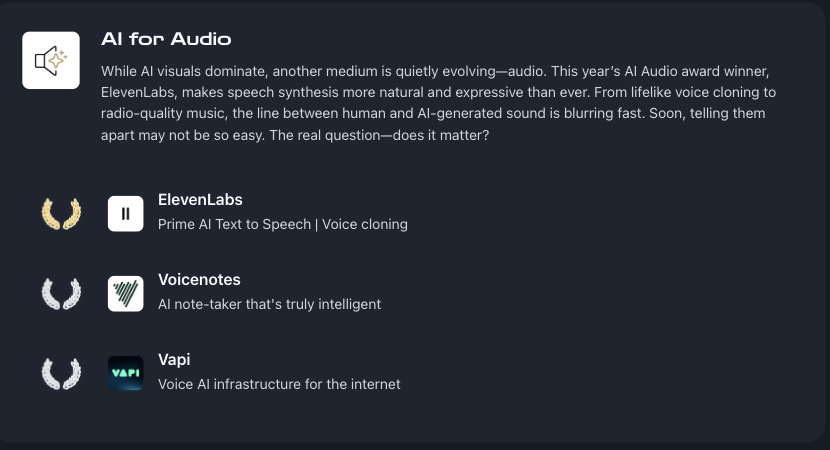Image resolution: width=830 pixels, height=450 pixels.
Task: Select the Voicenotes runner-up row
Action: pyautogui.click(x=409, y=293)
